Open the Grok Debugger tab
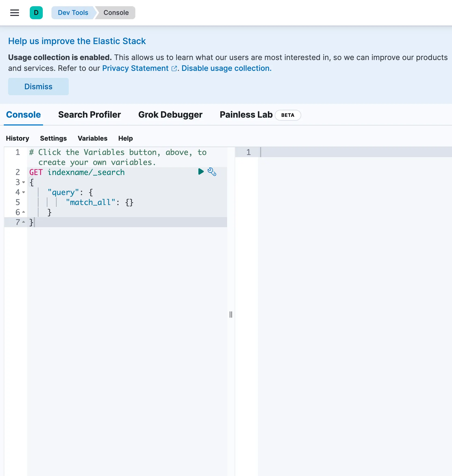Image resolution: width=452 pixels, height=476 pixels. 170,115
